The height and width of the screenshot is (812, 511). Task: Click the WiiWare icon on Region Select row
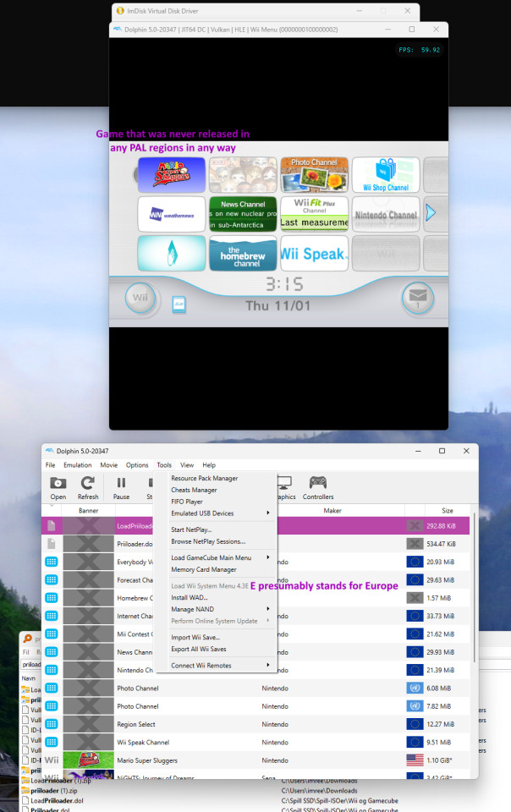coord(52,724)
